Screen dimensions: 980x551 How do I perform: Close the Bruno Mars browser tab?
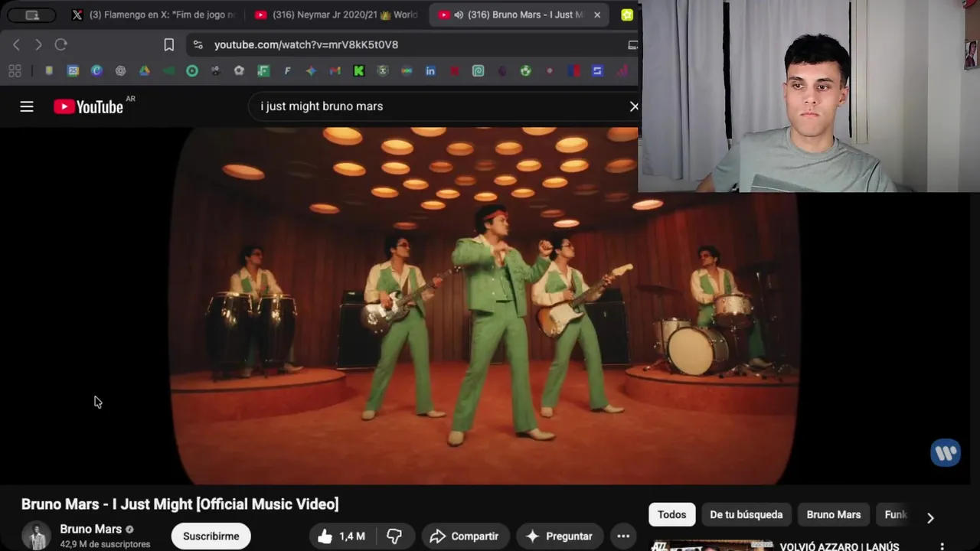[597, 15]
